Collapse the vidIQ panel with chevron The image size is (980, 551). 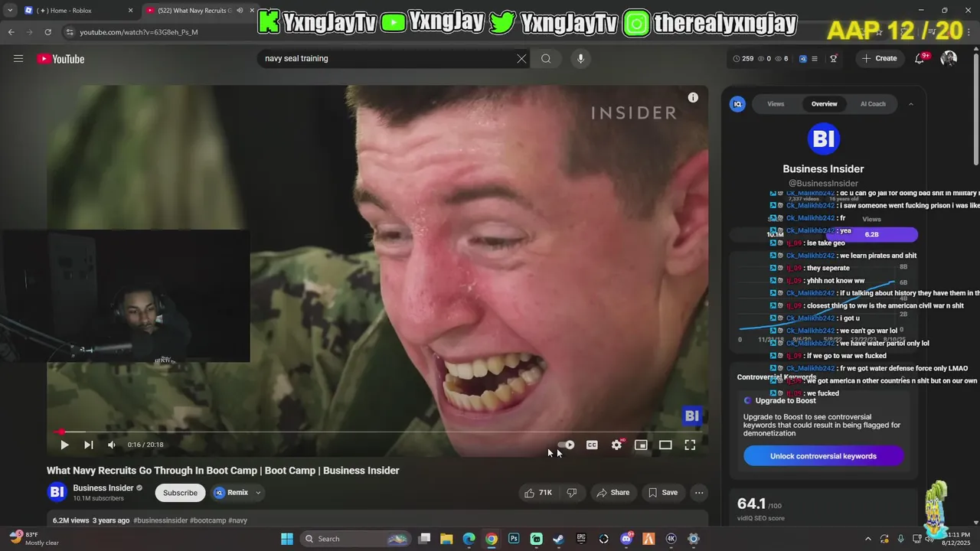910,104
